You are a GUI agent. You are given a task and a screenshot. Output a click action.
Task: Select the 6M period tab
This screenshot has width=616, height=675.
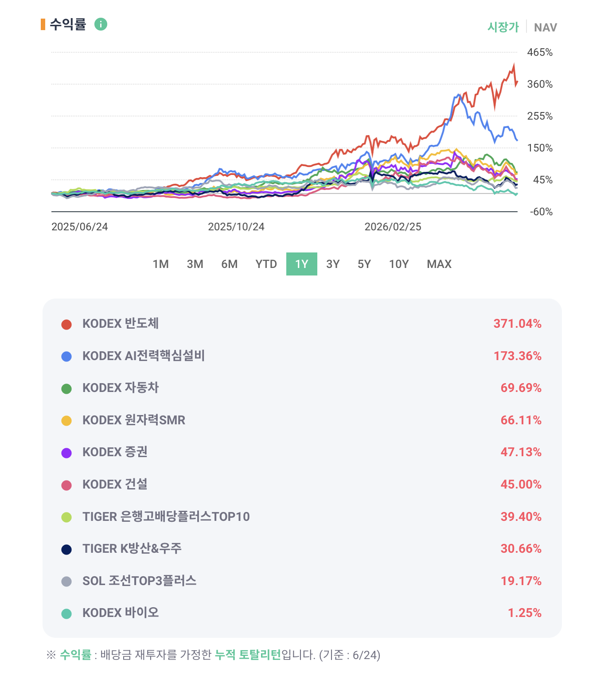click(x=230, y=264)
